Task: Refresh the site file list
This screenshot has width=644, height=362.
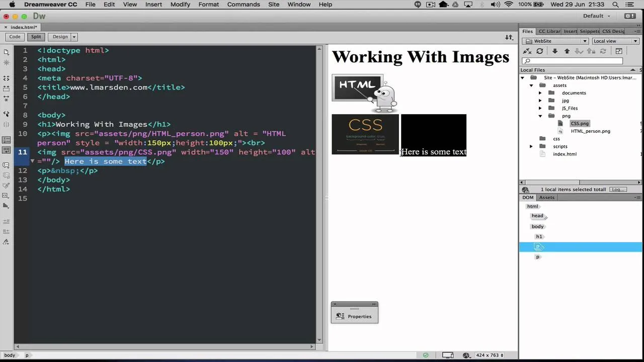Action: point(540,51)
